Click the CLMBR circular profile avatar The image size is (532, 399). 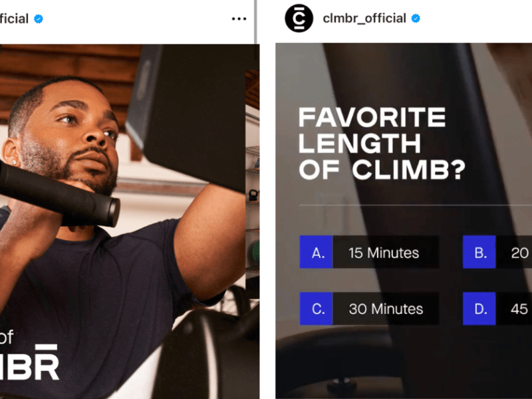pos(299,19)
